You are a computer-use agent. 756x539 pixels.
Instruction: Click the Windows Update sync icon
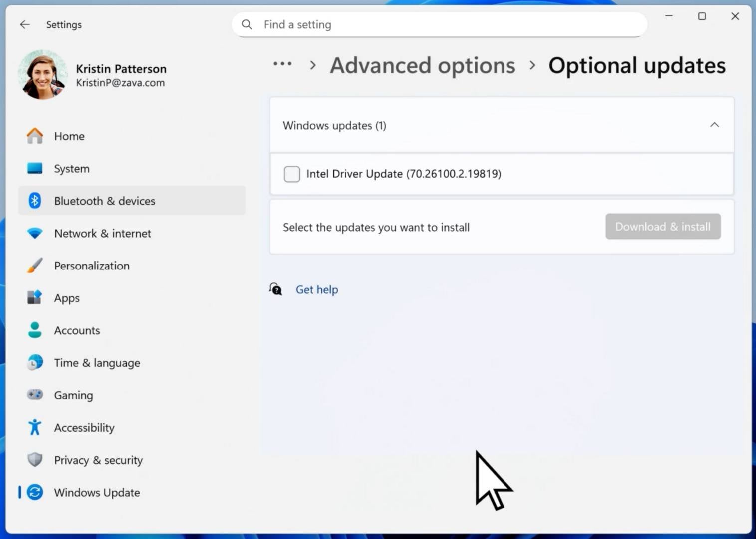pyautogui.click(x=35, y=492)
